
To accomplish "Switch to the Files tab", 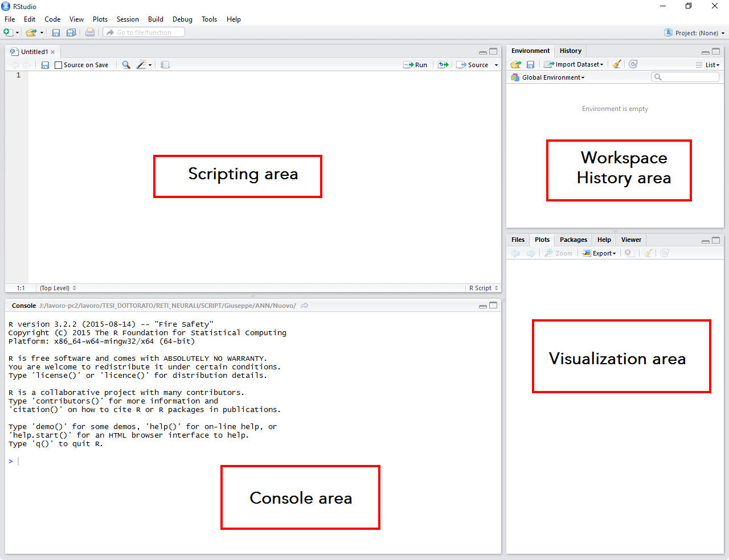I will coord(518,240).
